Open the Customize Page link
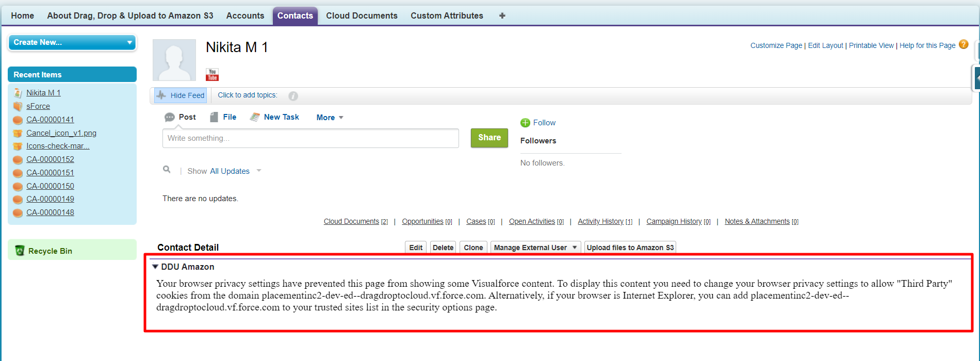The width and height of the screenshot is (980, 361). [776, 45]
